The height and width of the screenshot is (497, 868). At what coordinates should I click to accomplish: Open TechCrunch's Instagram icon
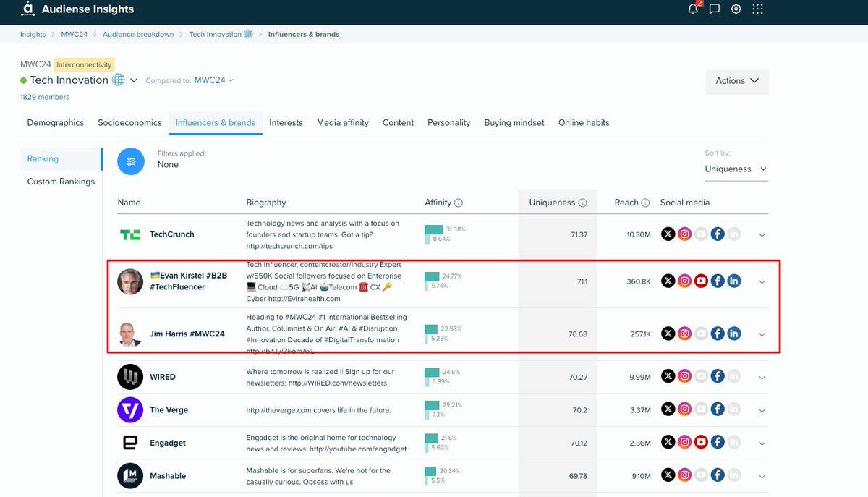click(685, 234)
